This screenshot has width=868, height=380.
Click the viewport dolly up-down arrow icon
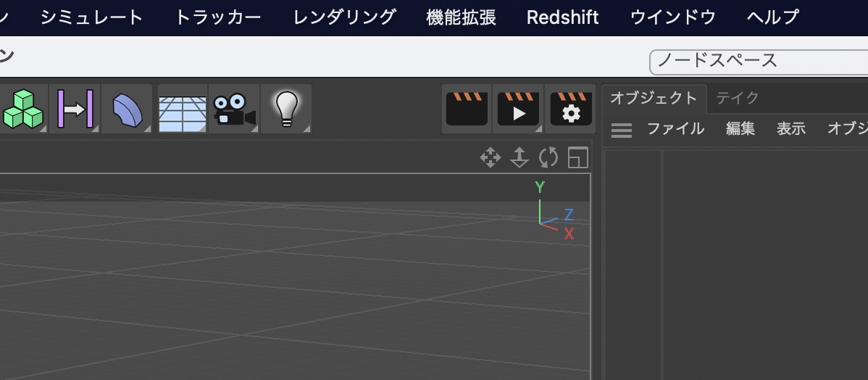(x=519, y=157)
